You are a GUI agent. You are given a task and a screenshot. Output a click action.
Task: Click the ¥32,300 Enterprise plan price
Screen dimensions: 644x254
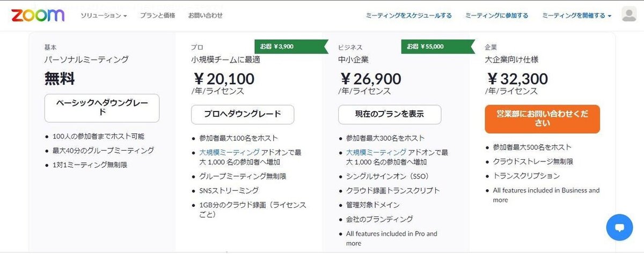517,79
